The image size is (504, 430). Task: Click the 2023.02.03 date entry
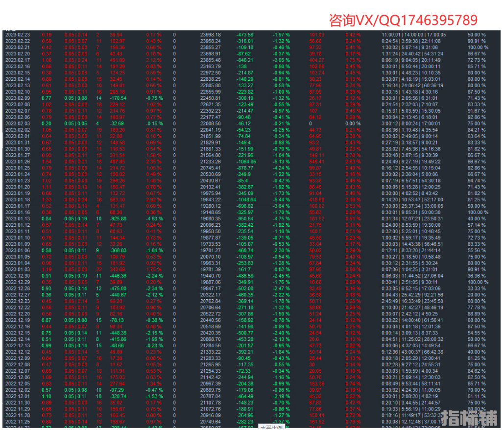coord(18,123)
